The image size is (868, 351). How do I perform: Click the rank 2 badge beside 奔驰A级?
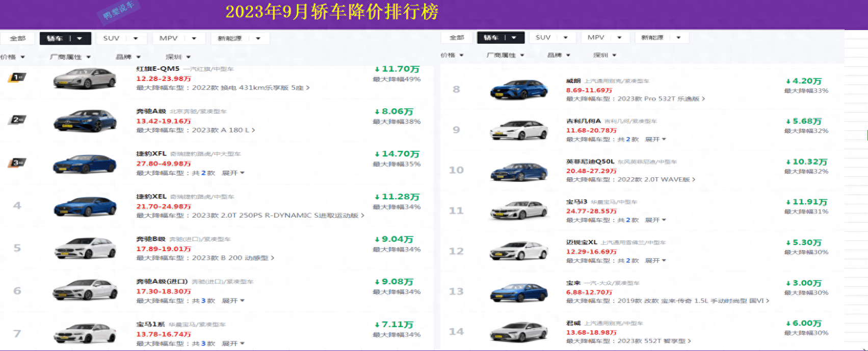[17, 120]
